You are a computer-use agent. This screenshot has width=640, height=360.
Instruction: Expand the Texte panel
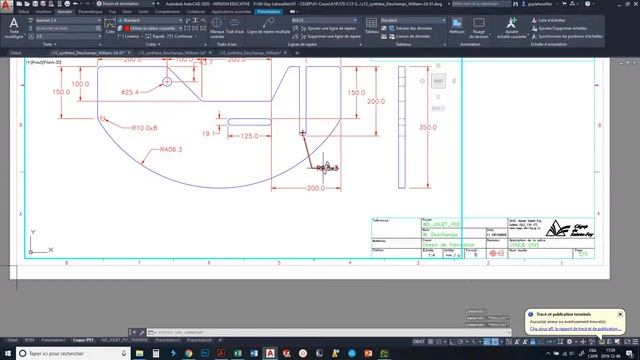click(x=50, y=44)
